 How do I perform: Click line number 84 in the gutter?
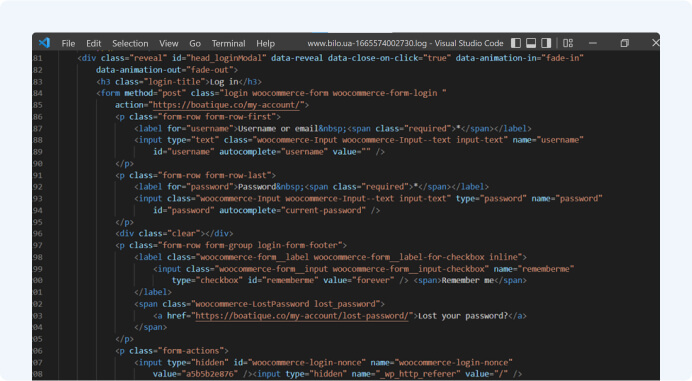click(x=38, y=93)
